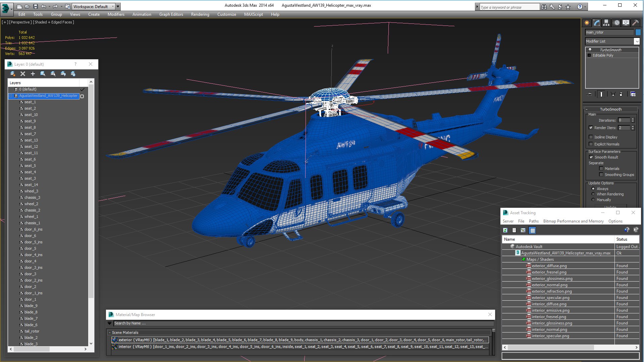
Task: Click Configure Modifier Sets icon
Action: 633,94
